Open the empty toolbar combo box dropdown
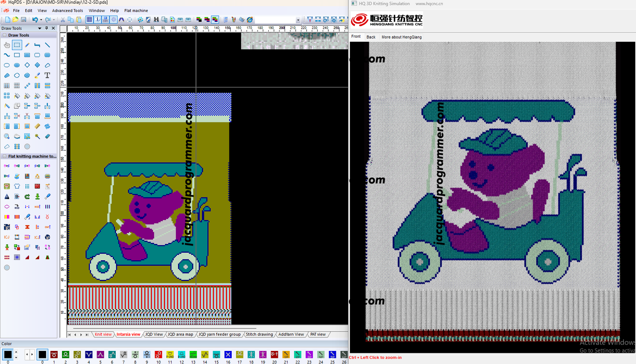This screenshot has height=364, width=636. 298,20
